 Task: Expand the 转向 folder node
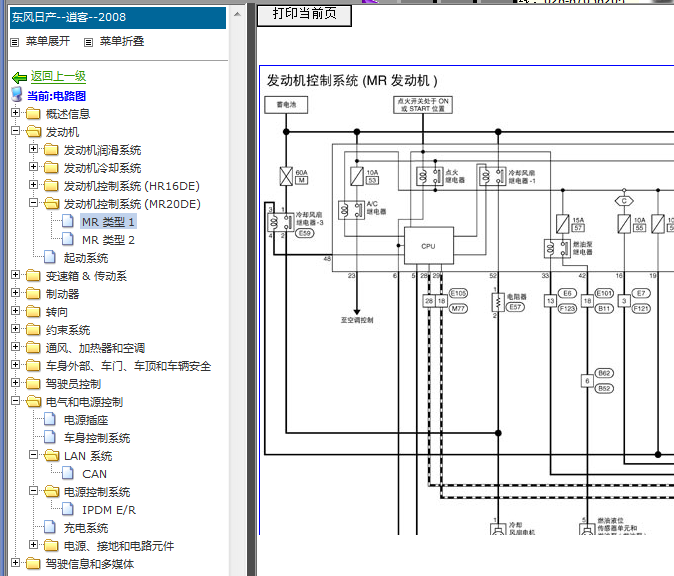pos(15,311)
